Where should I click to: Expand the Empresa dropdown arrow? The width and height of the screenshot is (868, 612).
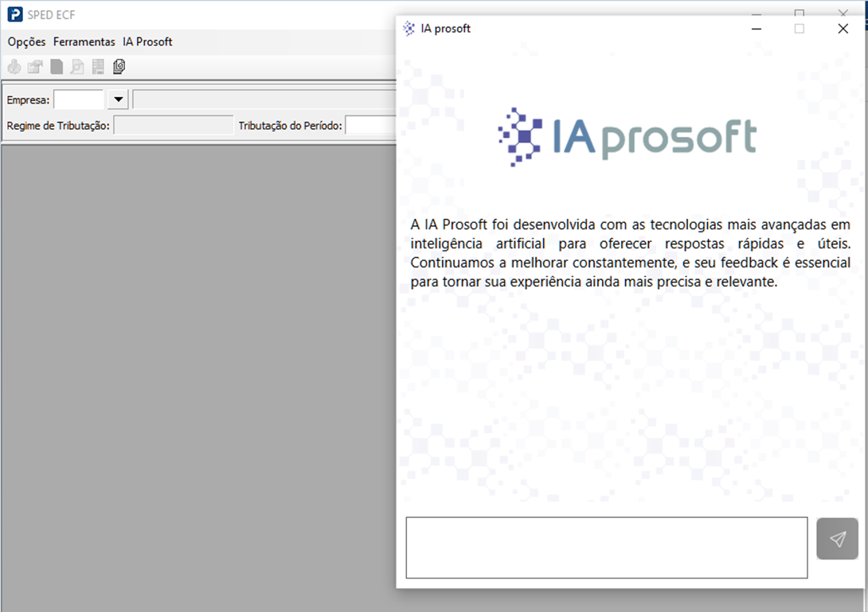pos(118,99)
